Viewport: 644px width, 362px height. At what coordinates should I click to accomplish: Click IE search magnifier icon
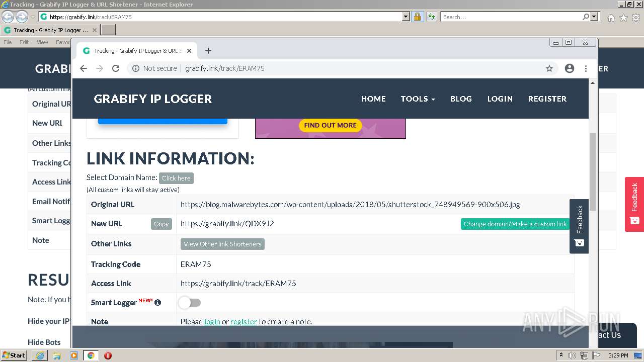point(586,17)
